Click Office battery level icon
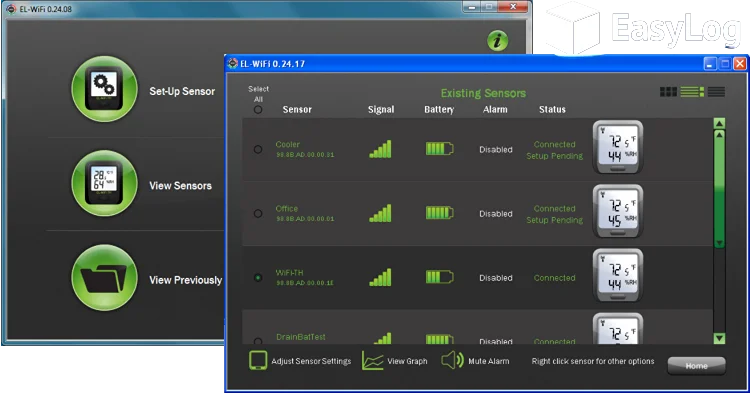750x400 pixels. coord(440,212)
